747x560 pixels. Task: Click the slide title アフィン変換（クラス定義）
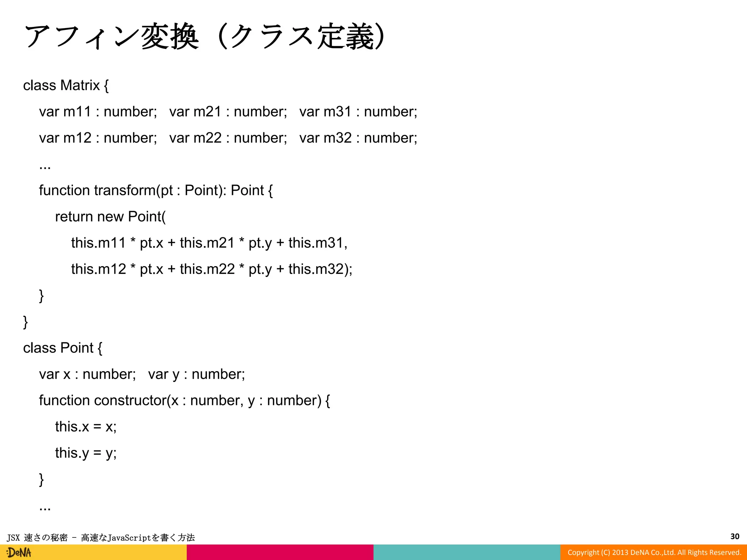click(x=204, y=36)
